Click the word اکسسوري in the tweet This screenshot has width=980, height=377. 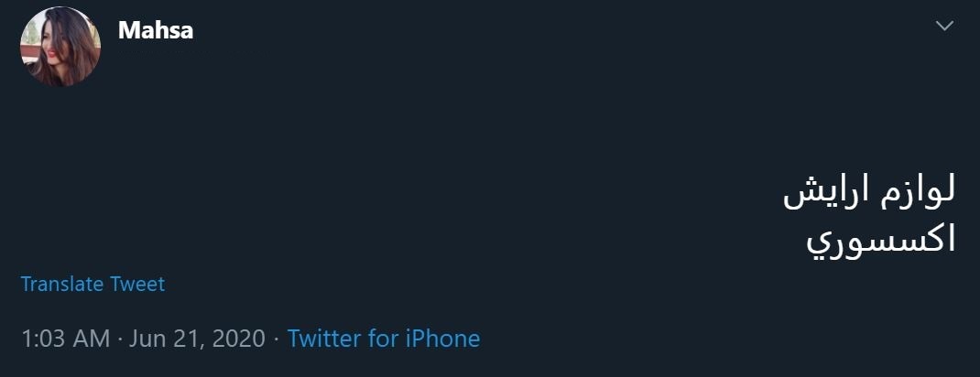[x=881, y=240]
